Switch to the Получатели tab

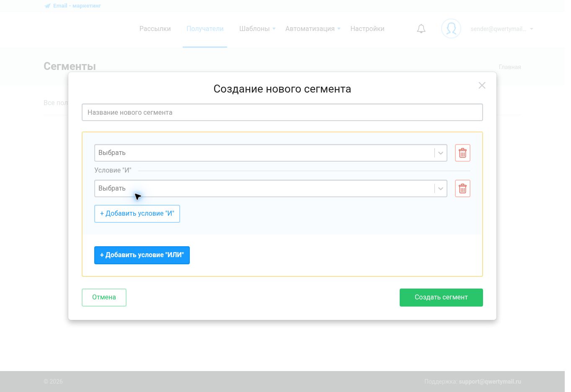[205, 29]
